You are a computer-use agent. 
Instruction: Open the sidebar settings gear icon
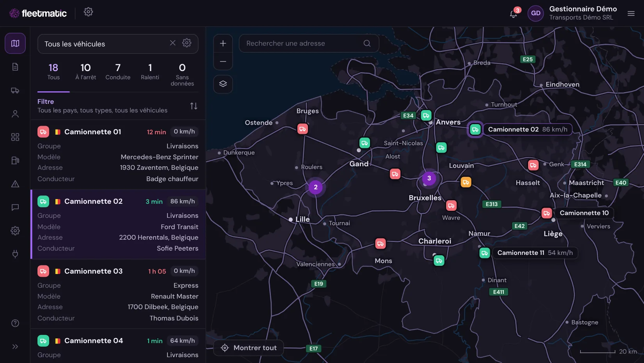pyautogui.click(x=15, y=231)
